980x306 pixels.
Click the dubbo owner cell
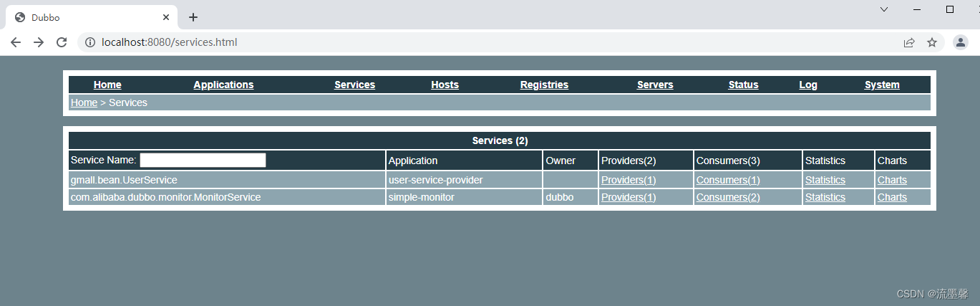tap(571, 197)
